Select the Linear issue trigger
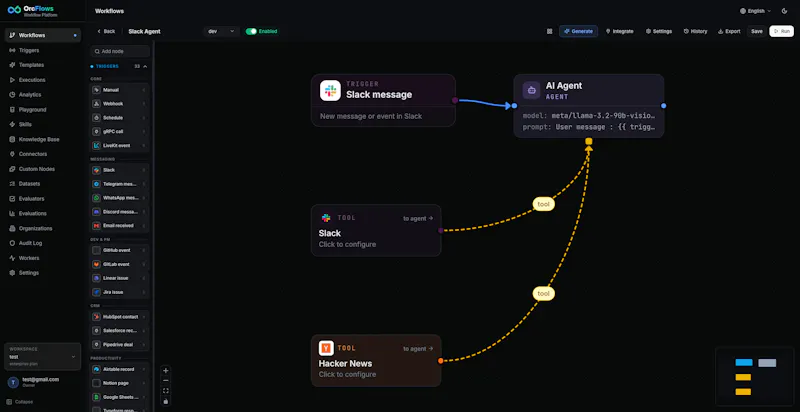 pyautogui.click(x=120, y=278)
